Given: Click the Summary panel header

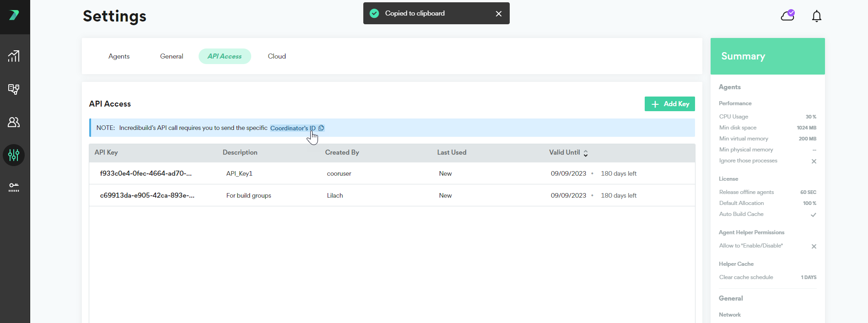Looking at the screenshot, I should pyautogui.click(x=767, y=56).
